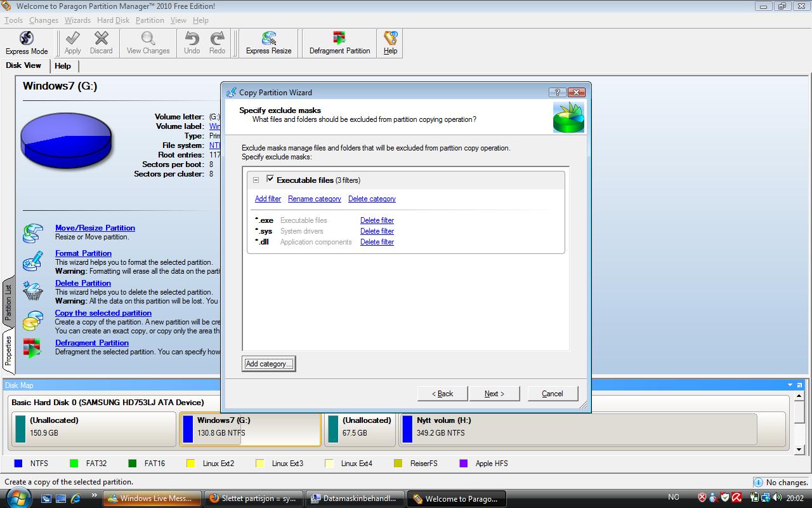Image resolution: width=812 pixels, height=508 pixels.
Task: Delete the *.exe filter
Action: click(x=377, y=220)
